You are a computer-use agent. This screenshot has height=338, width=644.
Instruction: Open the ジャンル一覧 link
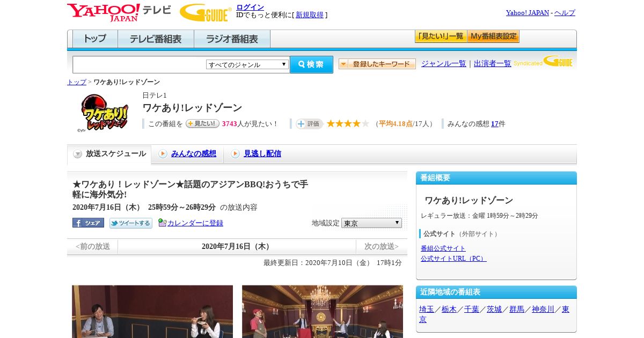pos(444,64)
